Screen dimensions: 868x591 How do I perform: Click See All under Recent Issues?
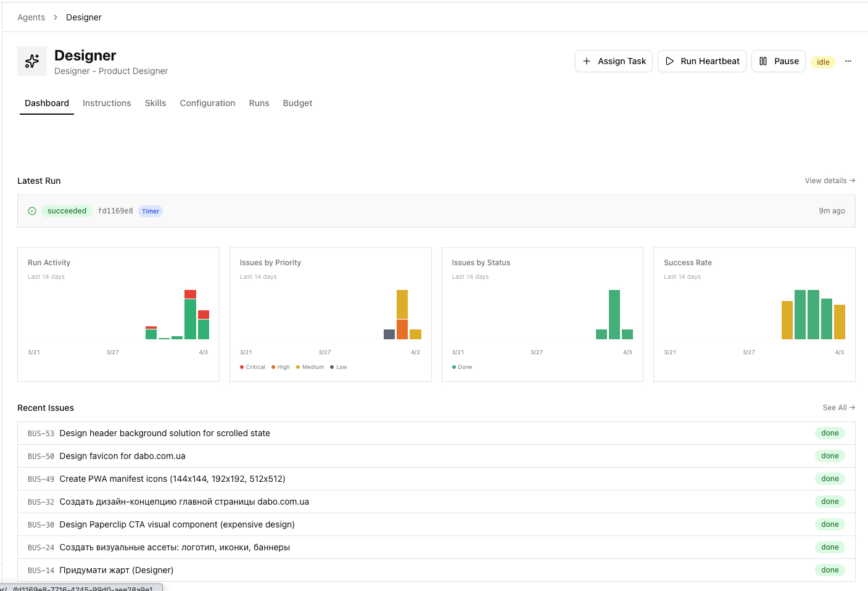point(838,408)
